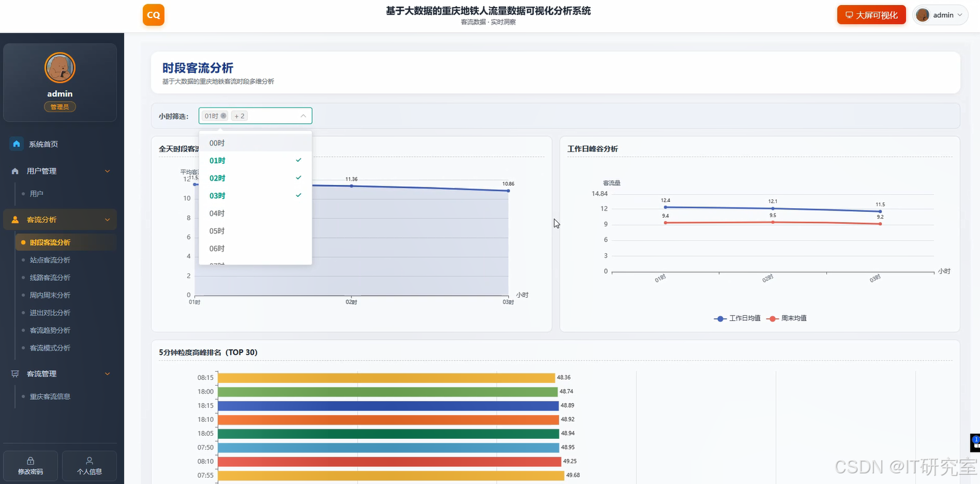Image resolution: width=980 pixels, height=484 pixels.
Task: Collapse the 客流管理 section chevron
Action: [x=107, y=374]
